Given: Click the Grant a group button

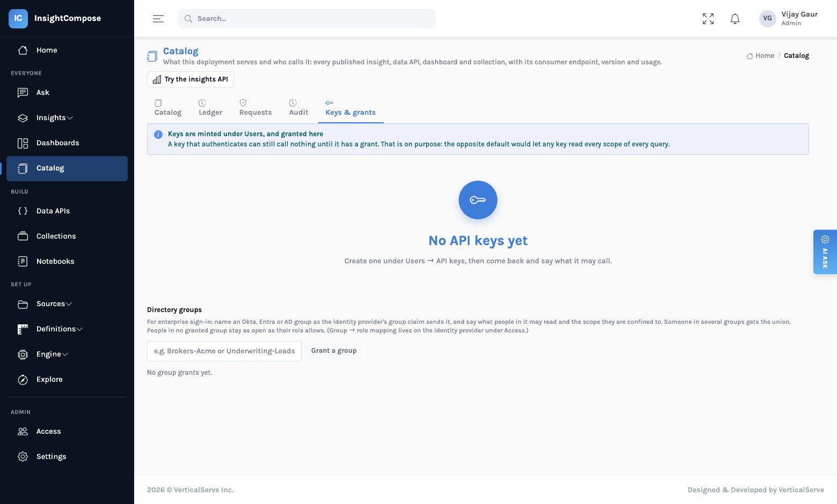Looking at the screenshot, I should click(334, 351).
